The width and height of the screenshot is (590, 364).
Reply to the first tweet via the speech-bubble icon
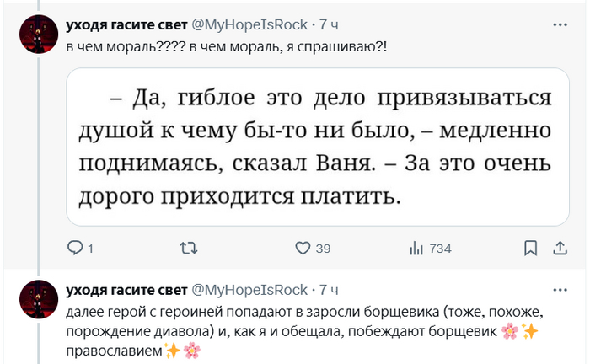point(74,248)
